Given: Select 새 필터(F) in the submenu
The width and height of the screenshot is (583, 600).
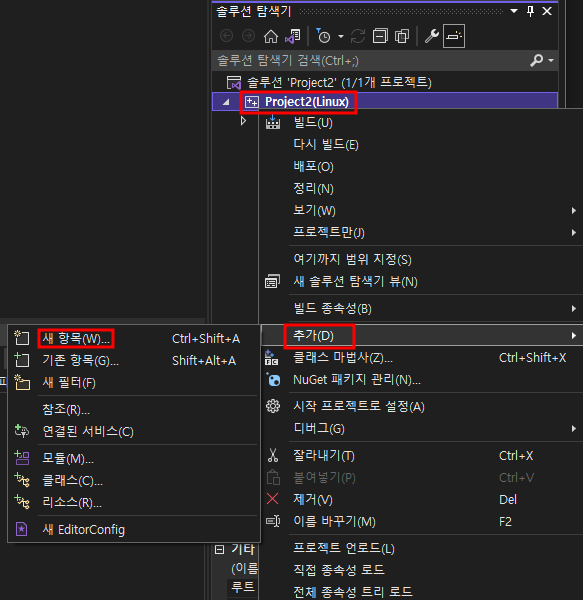Looking at the screenshot, I should click(x=134, y=383).
